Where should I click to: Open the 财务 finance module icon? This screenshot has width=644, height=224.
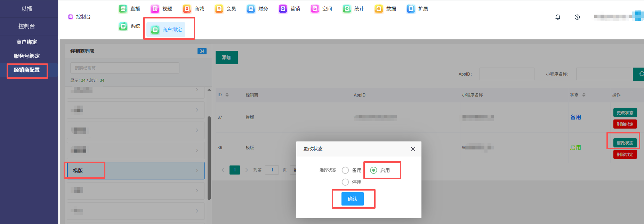(251, 9)
